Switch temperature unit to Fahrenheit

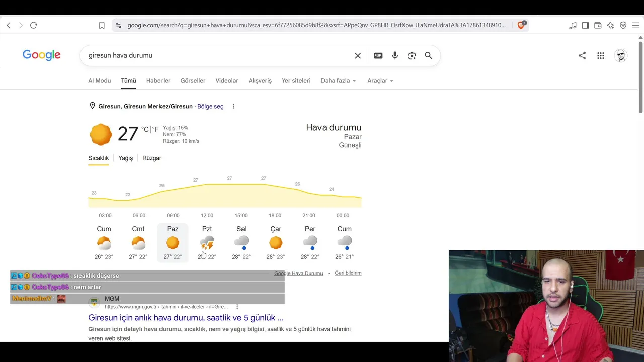click(155, 129)
